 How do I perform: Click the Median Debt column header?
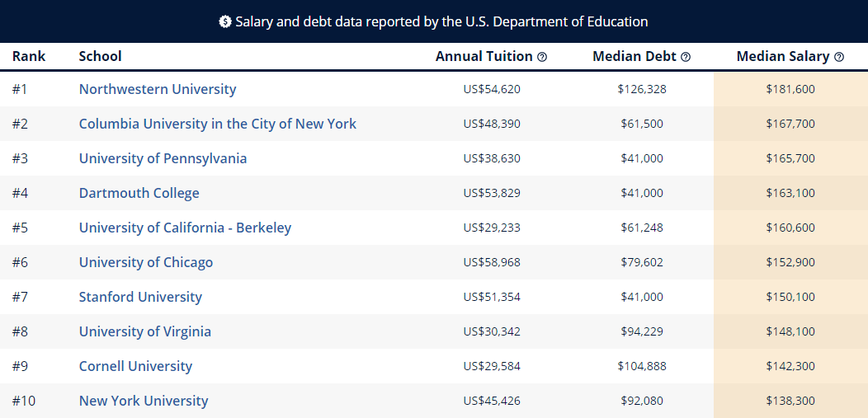click(634, 56)
